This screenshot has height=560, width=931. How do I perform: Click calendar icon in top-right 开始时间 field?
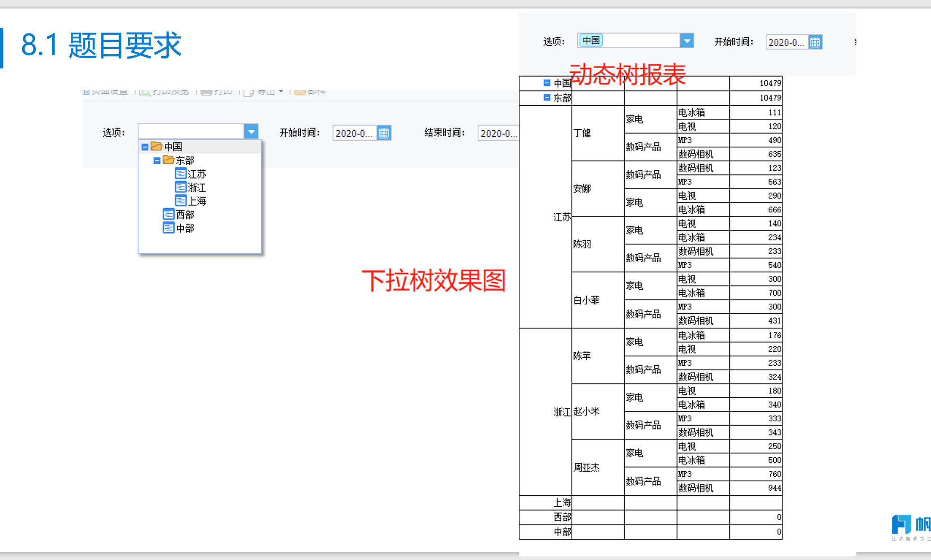pos(815,42)
